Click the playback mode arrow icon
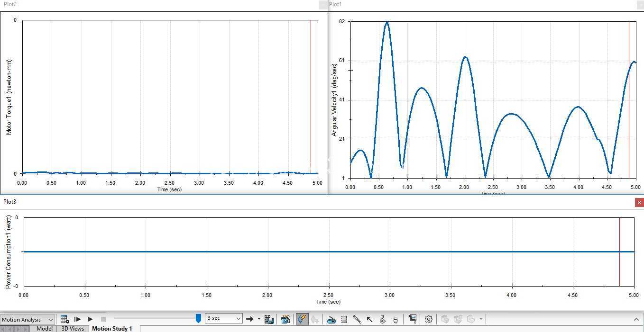 click(249, 319)
